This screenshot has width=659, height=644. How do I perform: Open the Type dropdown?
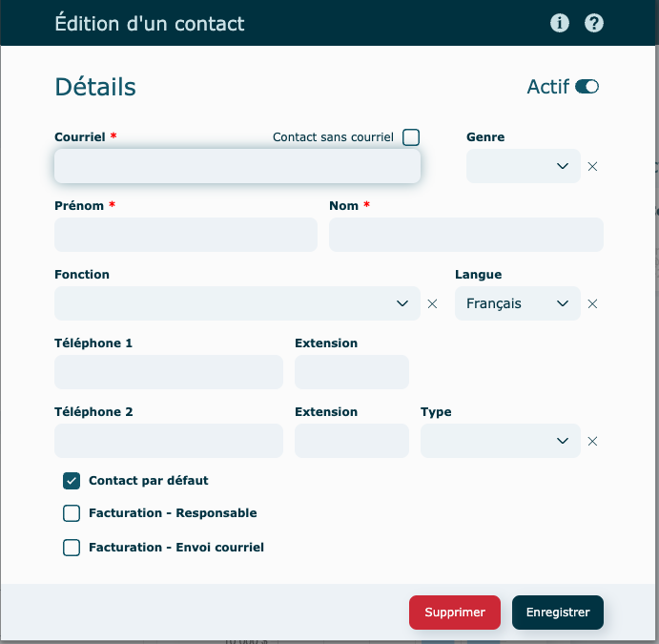click(x=500, y=441)
